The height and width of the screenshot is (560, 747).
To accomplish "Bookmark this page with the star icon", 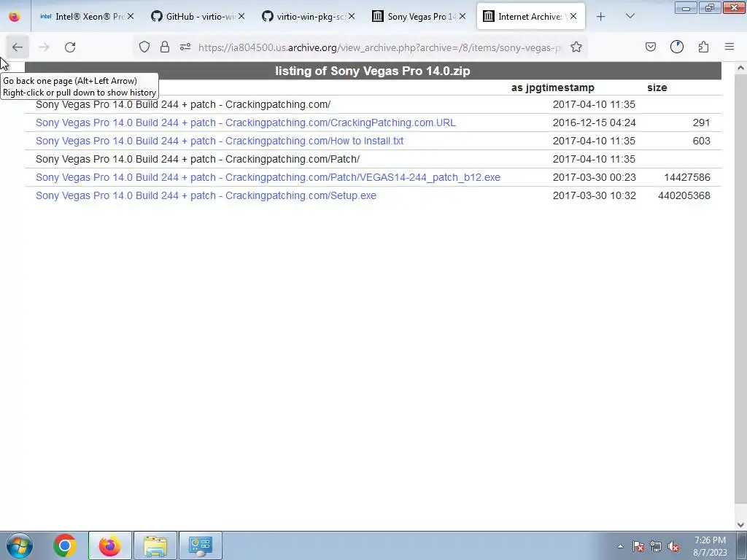I will click(x=576, y=47).
